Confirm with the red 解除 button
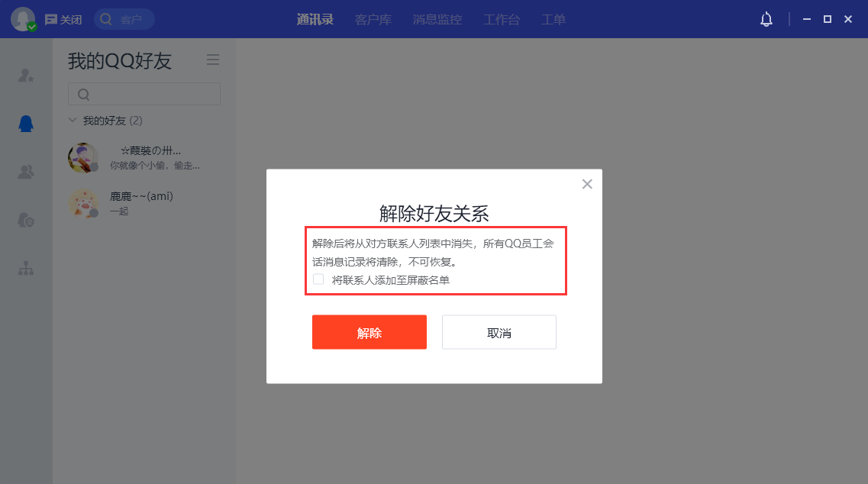The height and width of the screenshot is (484, 868). [369, 332]
